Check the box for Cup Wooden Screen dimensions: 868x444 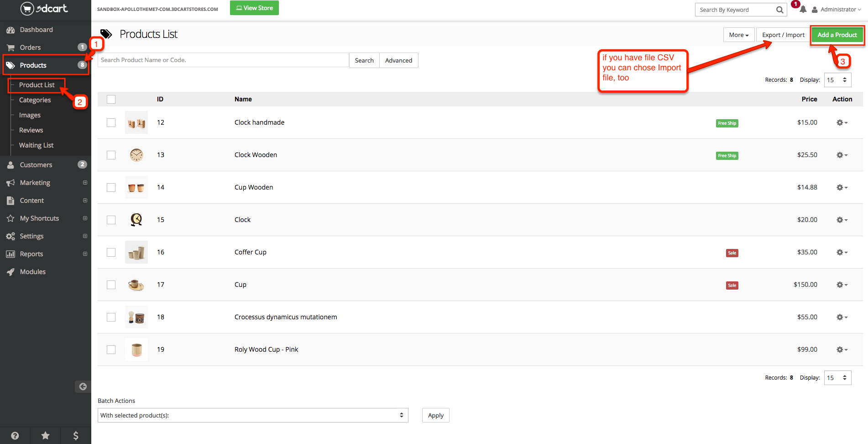tap(111, 187)
